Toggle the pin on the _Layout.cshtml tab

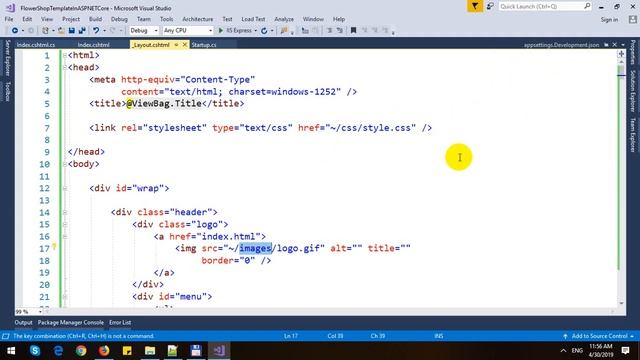176,45
